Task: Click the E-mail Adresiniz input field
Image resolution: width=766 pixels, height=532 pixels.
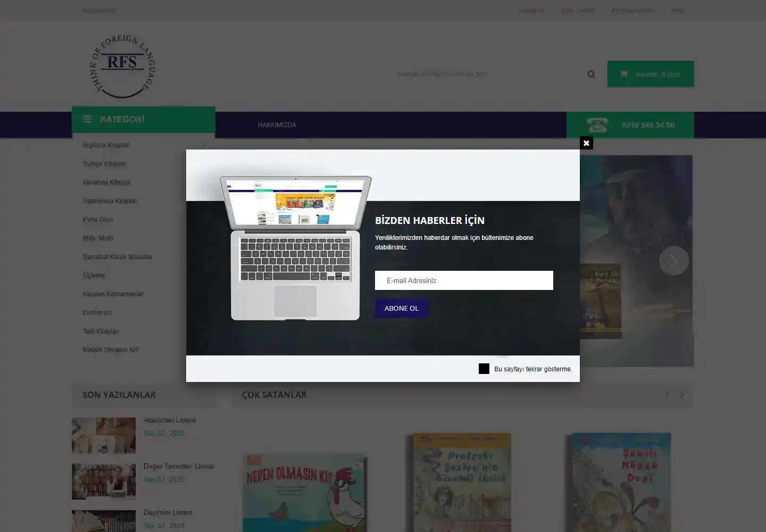Action: coord(464,280)
